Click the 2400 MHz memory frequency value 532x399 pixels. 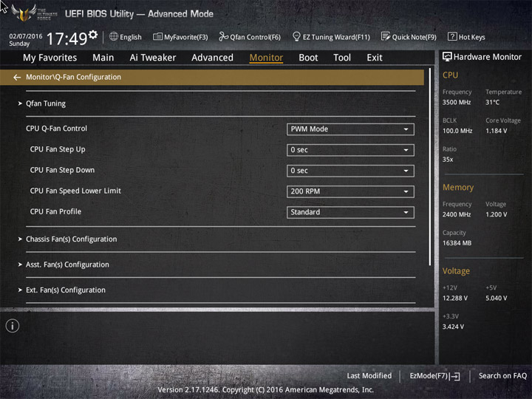457,215
